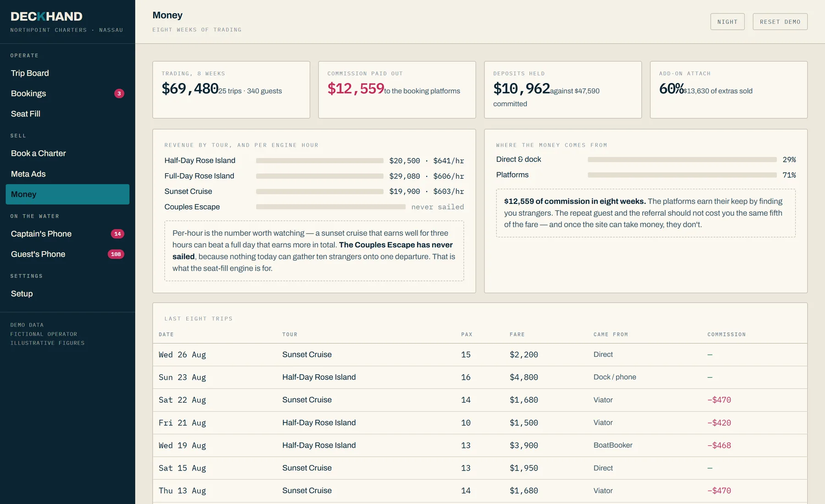825x504 pixels.
Task: Select the Money sidebar item
Action: coord(67,194)
